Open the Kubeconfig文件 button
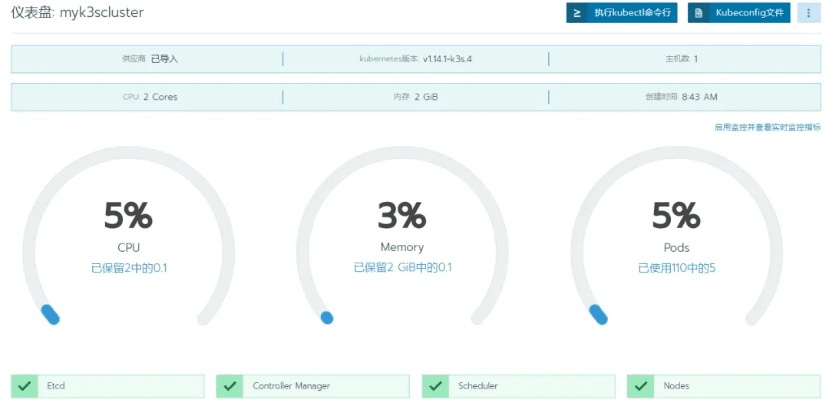Screen dimensions: 829x400 click(739, 13)
